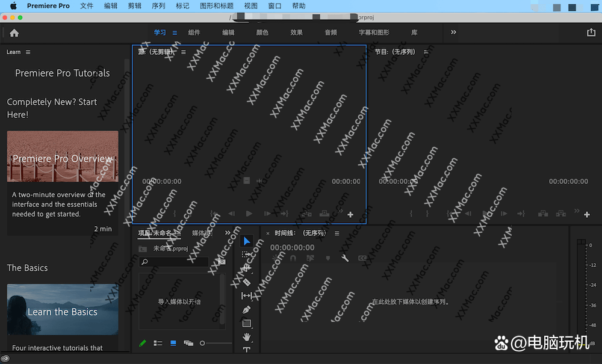Click the project panel search field
Viewport: 602px width, 364px height.
[175, 262]
